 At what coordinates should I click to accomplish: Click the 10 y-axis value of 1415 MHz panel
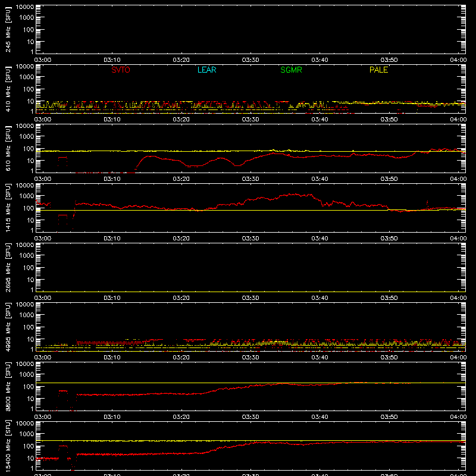pos(31,220)
